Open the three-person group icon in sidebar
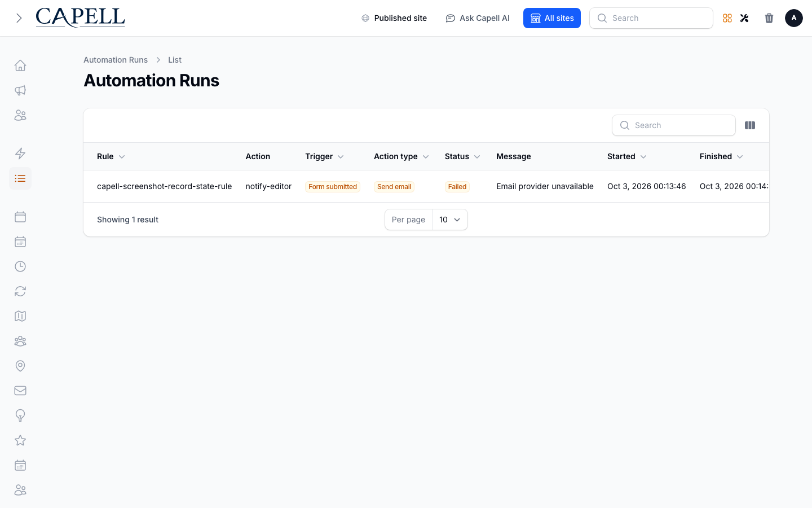The height and width of the screenshot is (508, 812). point(20,341)
